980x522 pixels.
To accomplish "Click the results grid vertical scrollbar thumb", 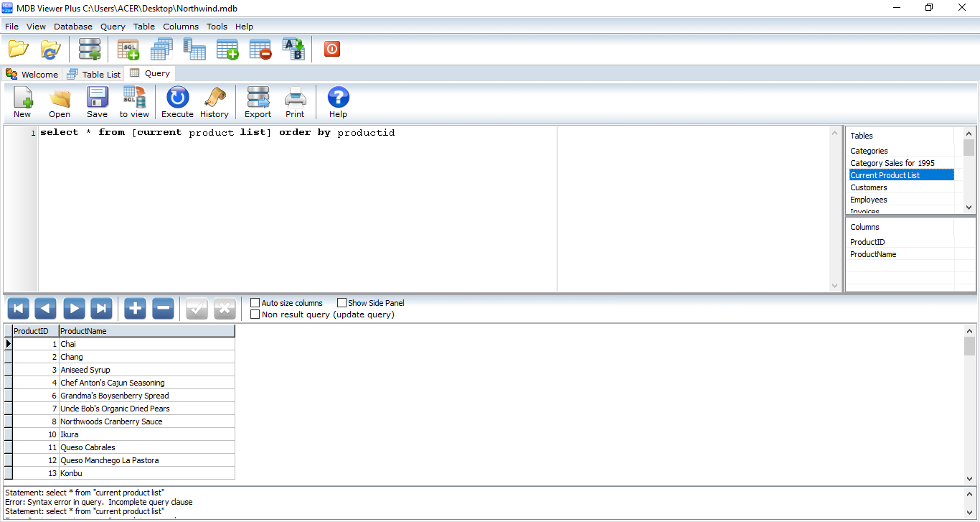I will pyautogui.click(x=969, y=346).
